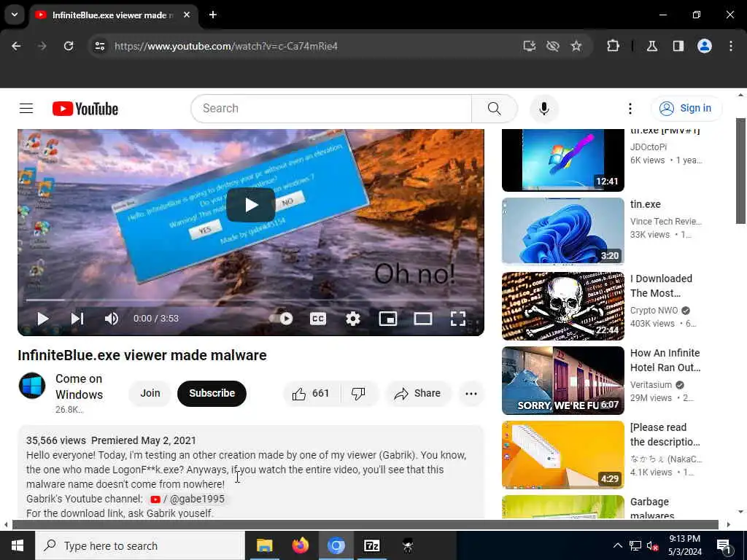Screen dimensions: 747x560
Task: Open 'I Downloaded The Most...' title
Action: tap(661, 286)
